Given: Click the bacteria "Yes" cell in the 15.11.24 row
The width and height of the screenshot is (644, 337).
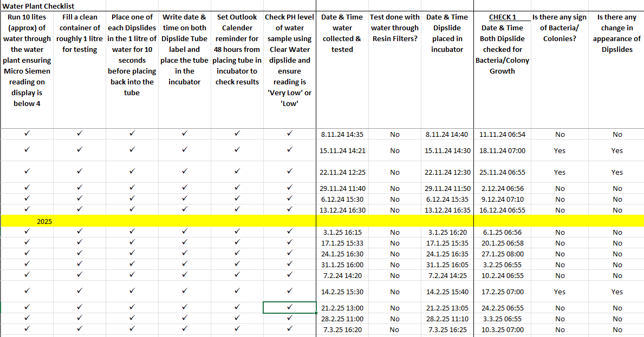Looking at the screenshot, I should pos(560,151).
